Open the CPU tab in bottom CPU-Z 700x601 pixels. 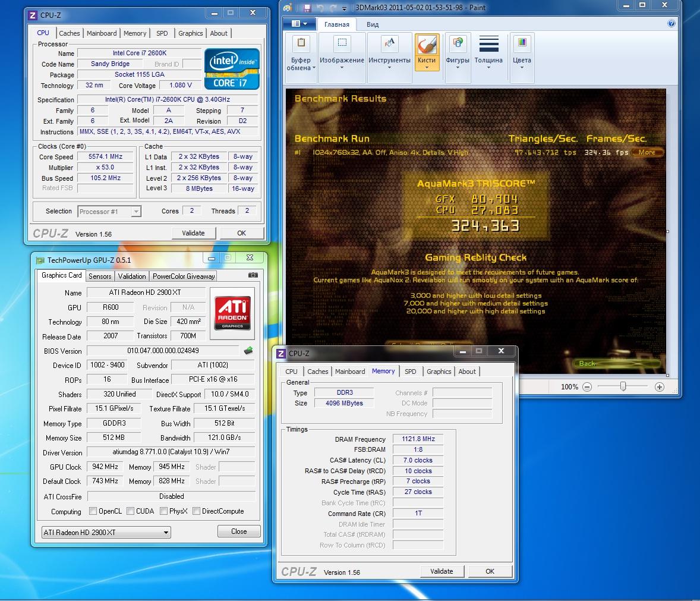click(x=291, y=372)
